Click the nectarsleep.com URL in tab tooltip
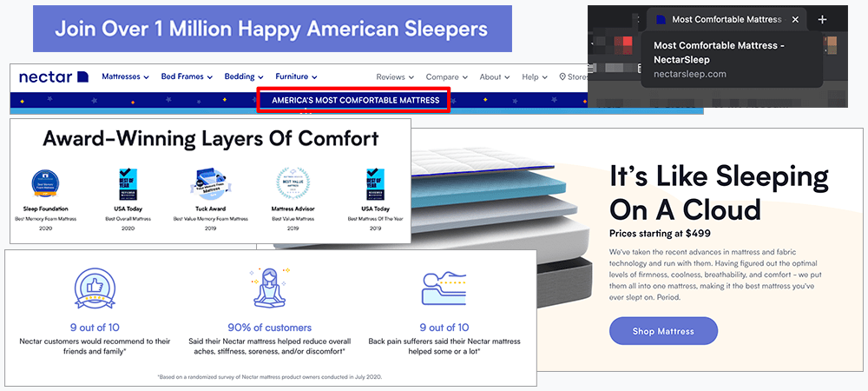 coord(690,74)
